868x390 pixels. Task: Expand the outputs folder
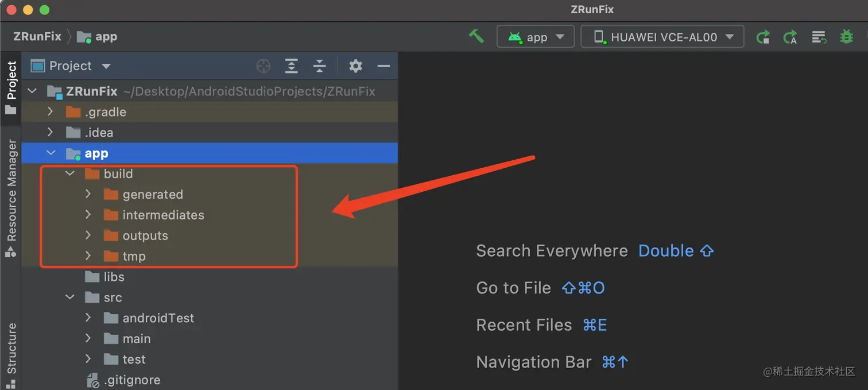coord(88,235)
